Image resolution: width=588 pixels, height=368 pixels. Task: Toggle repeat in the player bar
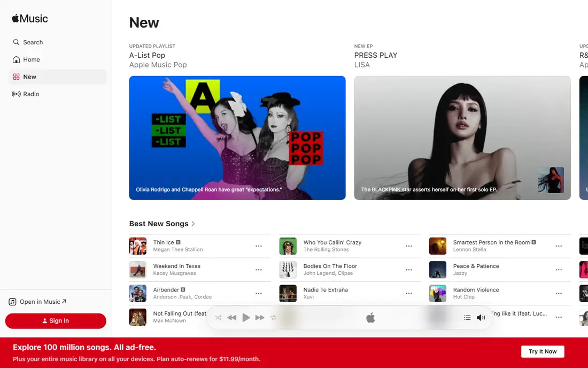pyautogui.click(x=273, y=317)
